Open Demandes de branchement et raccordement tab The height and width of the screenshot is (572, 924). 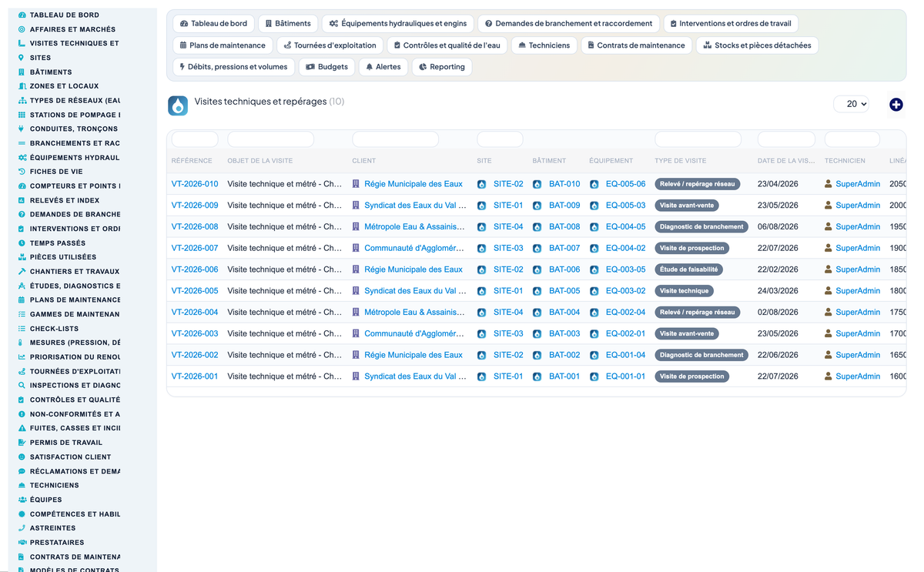[x=569, y=24]
